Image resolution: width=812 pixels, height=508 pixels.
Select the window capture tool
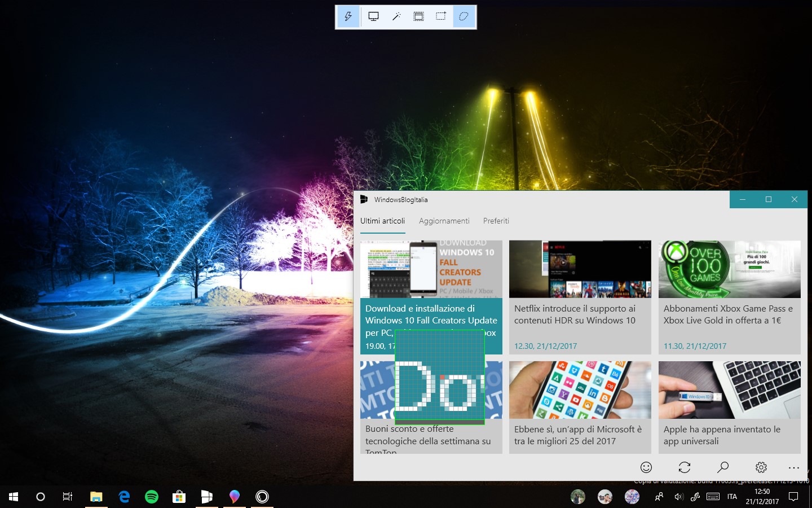[x=418, y=17]
